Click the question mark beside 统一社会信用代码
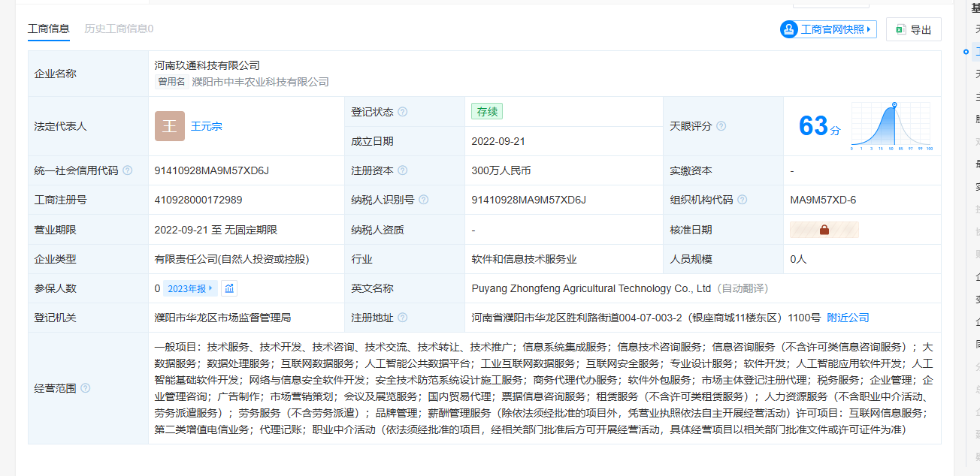Viewport: 980px width, 476px height. 128,170
